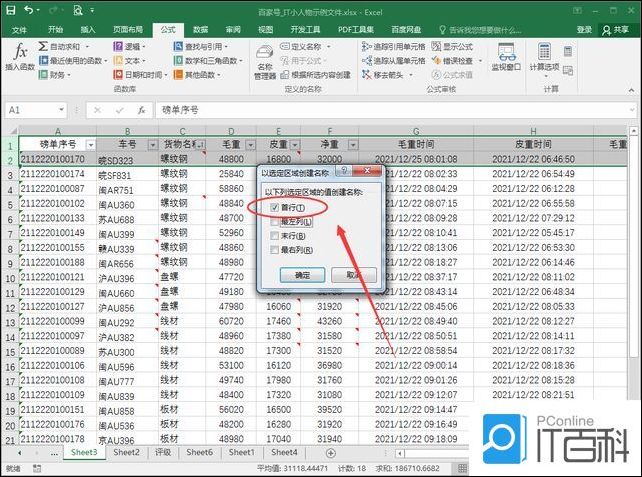The width and height of the screenshot is (642, 477).
Task: Toggle the Top row (首行) checkbox
Action: click(274, 208)
